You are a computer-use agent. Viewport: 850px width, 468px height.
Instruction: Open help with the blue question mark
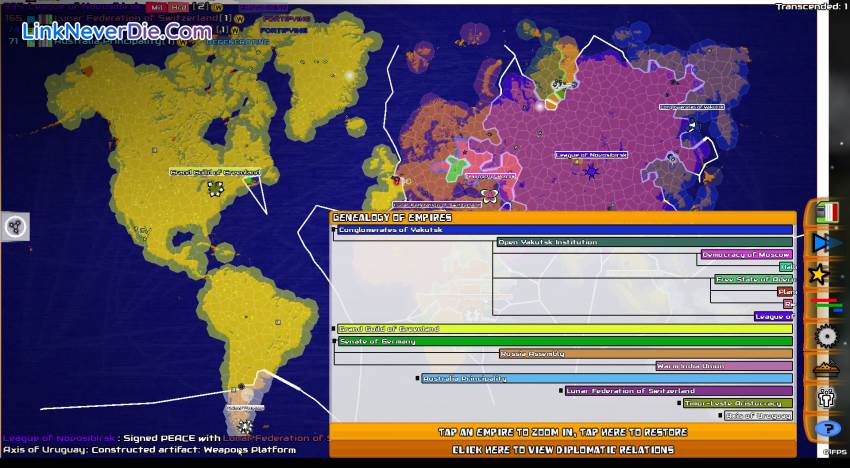click(x=827, y=428)
